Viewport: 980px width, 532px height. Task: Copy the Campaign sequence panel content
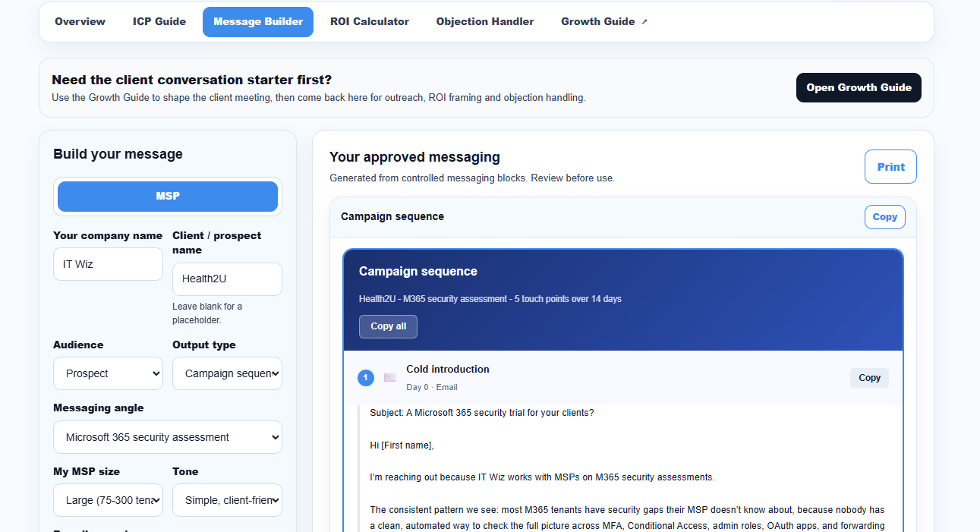click(x=885, y=217)
